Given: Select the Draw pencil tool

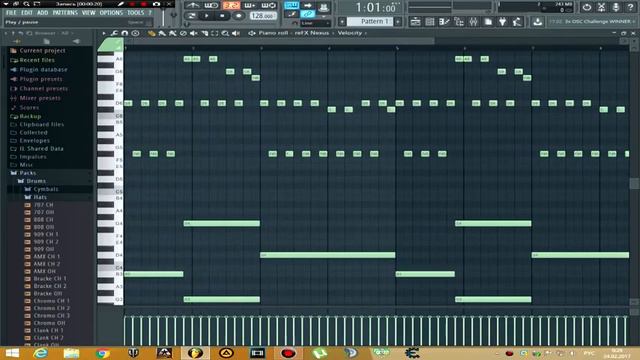Looking at the screenshot, I should [151, 33].
